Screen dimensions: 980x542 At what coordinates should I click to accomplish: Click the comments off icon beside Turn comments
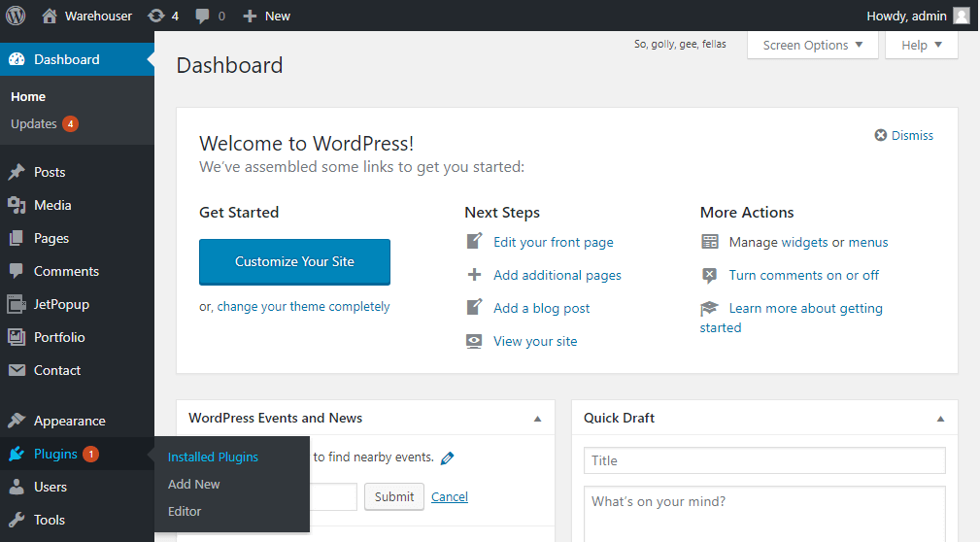[710, 275]
